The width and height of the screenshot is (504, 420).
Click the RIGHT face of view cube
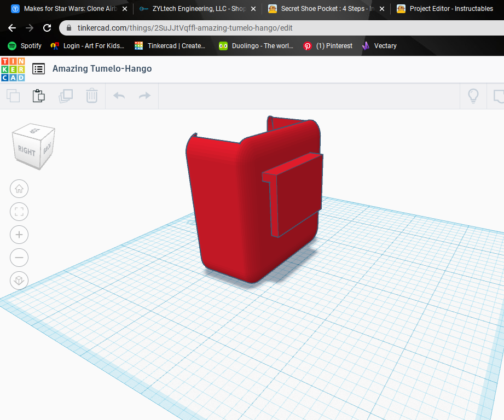coord(26,150)
